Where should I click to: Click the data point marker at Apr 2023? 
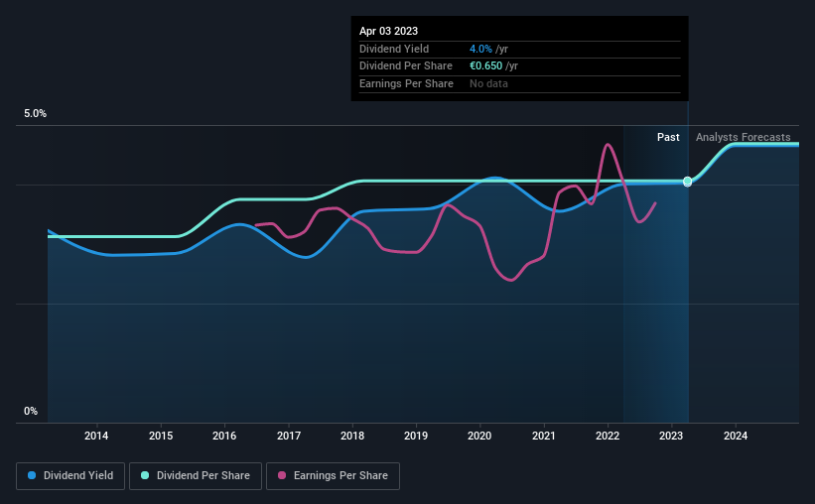[x=687, y=182]
